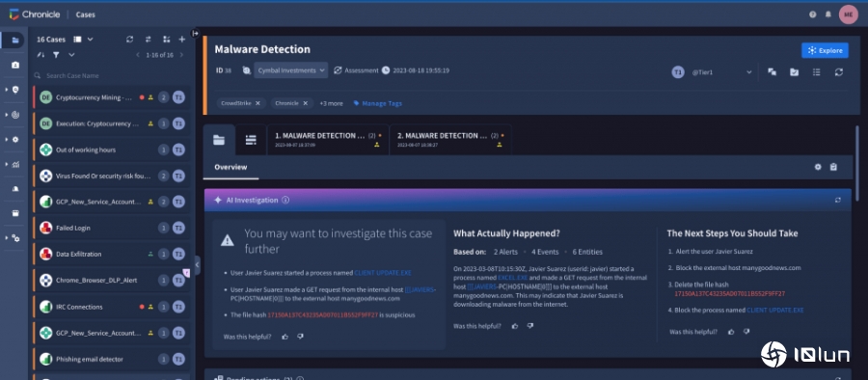Click the Manage Tags link
The width and height of the screenshot is (868, 380).
coord(377,103)
